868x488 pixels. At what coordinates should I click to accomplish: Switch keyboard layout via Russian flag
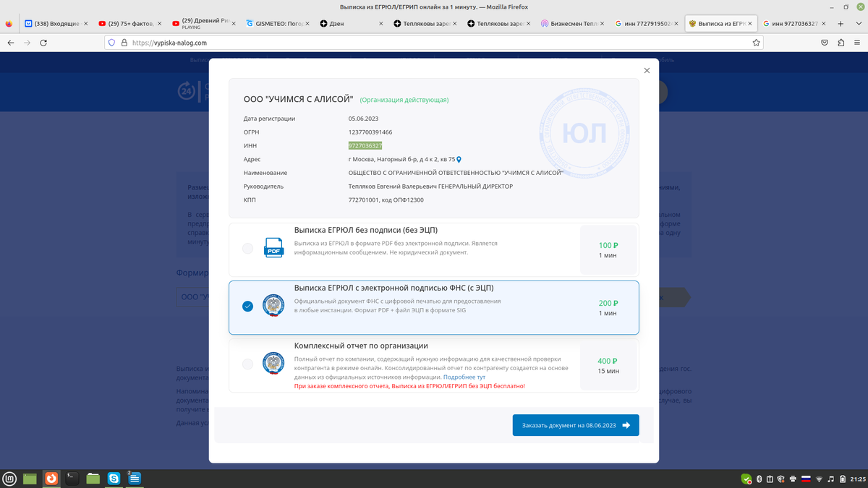[806, 479]
